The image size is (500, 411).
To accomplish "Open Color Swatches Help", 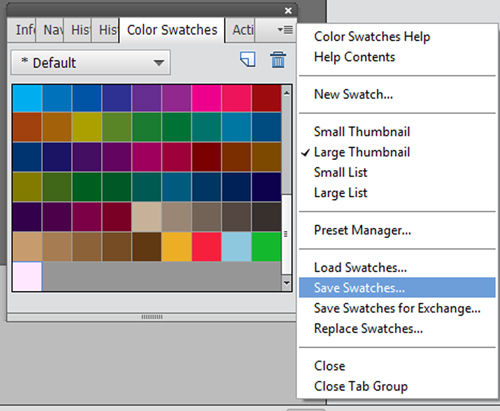I will point(372,37).
